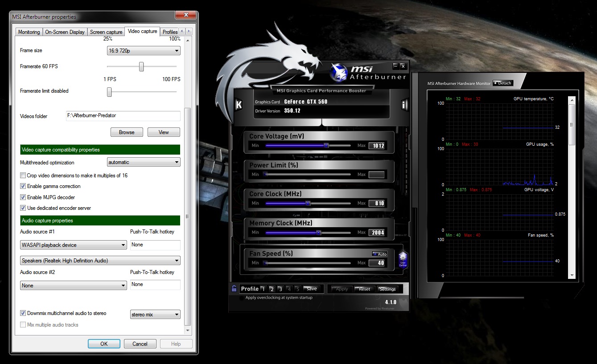This screenshot has height=364, width=597.
Task: Click the Memory Clock slider handle
Action: tap(318, 232)
